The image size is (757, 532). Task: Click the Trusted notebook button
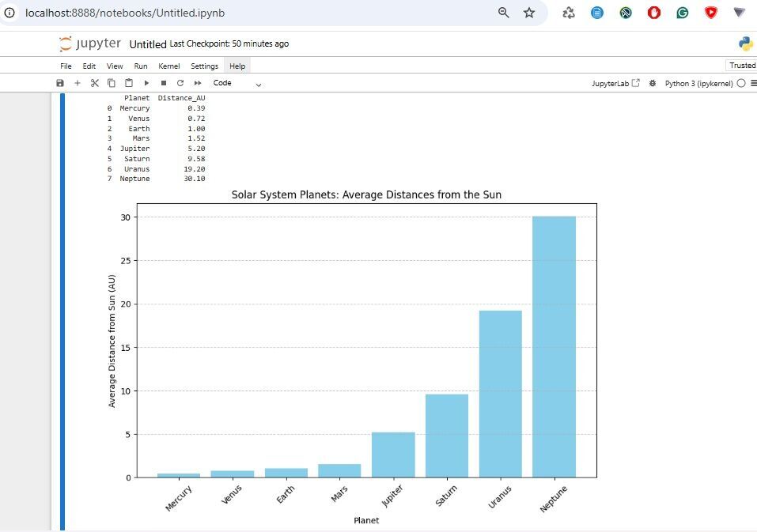pyautogui.click(x=742, y=66)
